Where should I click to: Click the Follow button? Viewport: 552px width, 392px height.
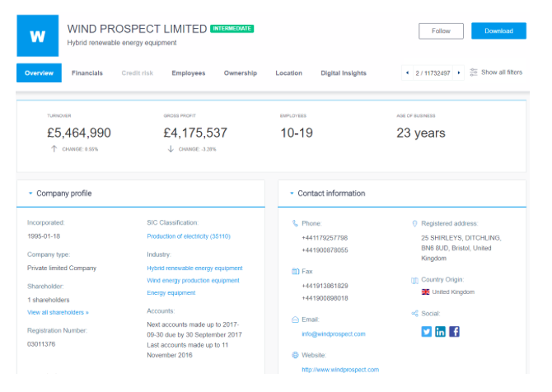coord(441,31)
